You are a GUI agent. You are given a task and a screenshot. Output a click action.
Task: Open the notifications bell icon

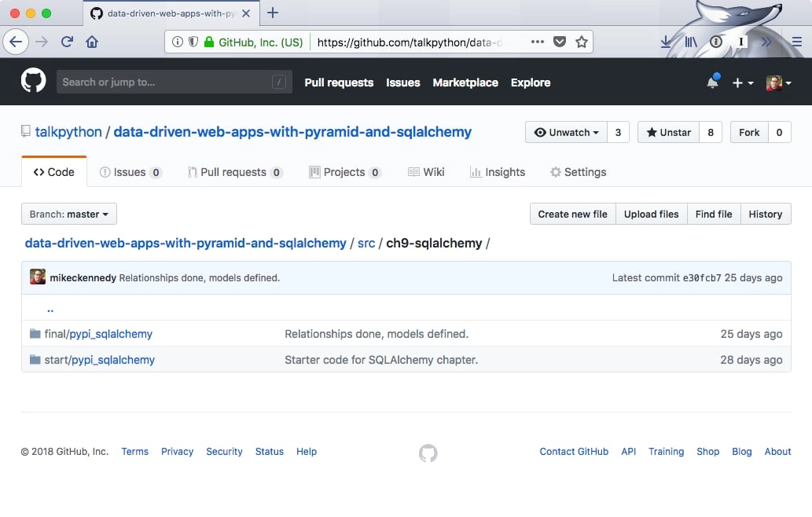click(x=712, y=82)
